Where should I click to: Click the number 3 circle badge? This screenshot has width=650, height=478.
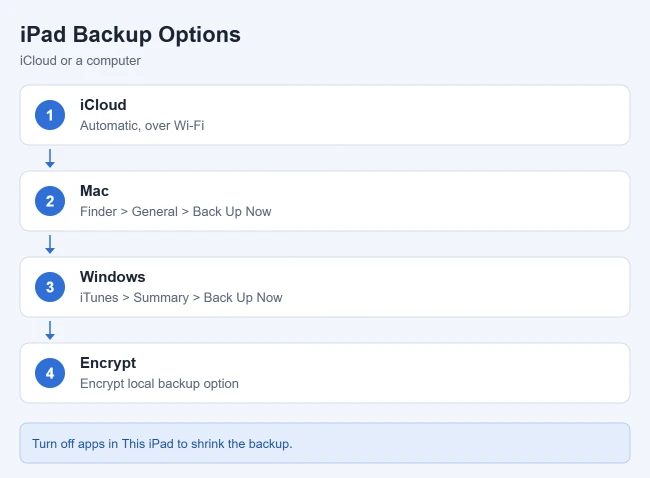tap(50, 287)
